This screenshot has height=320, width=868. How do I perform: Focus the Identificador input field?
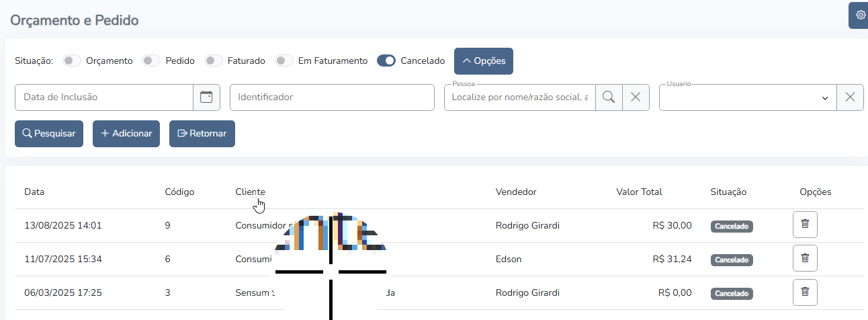click(332, 97)
